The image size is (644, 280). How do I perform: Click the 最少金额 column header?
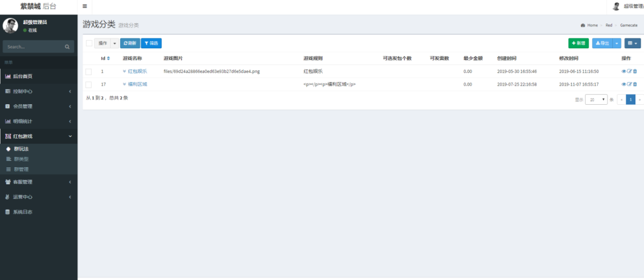pyautogui.click(x=473, y=58)
